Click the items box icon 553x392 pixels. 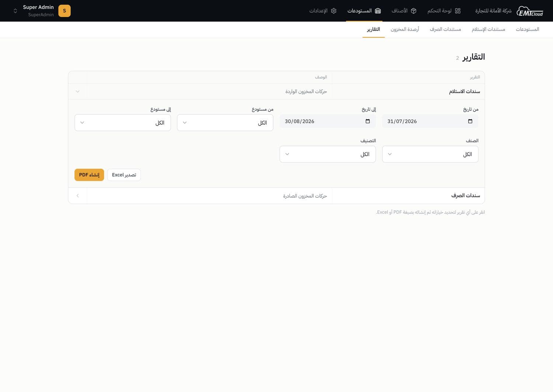click(x=414, y=11)
